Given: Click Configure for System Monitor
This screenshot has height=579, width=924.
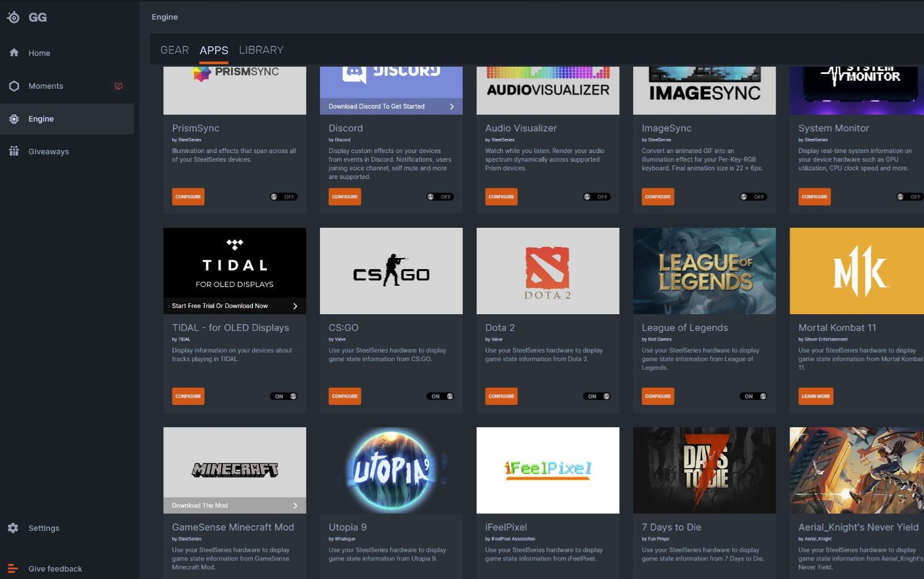Looking at the screenshot, I should tap(814, 197).
